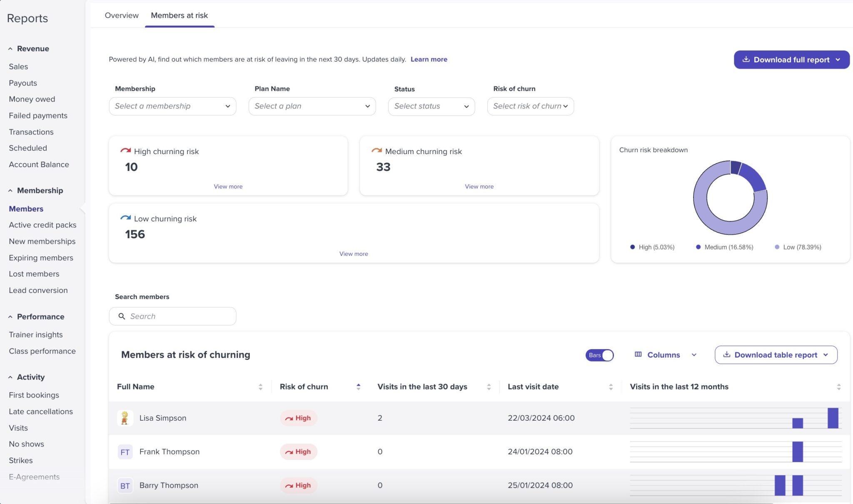Open Failed payments in the sidebar
853x504 pixels.
[38, 116]
